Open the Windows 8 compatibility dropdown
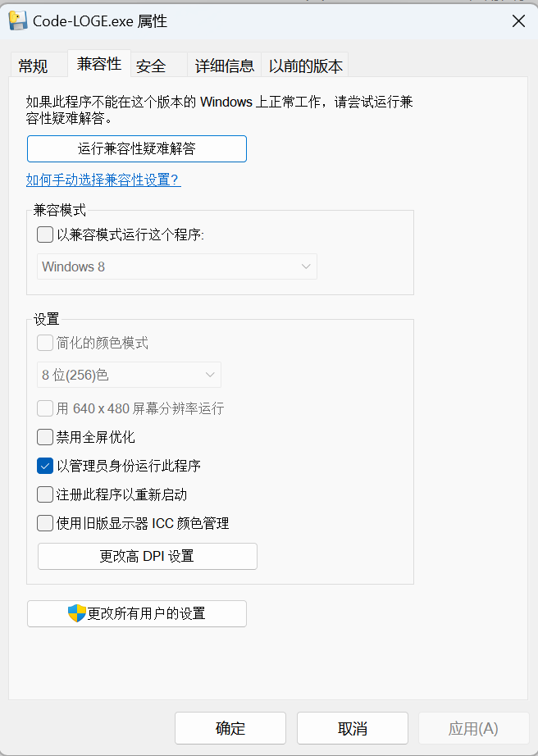The height and width of the screenshot is (756, 538). [x=177, y=266]
